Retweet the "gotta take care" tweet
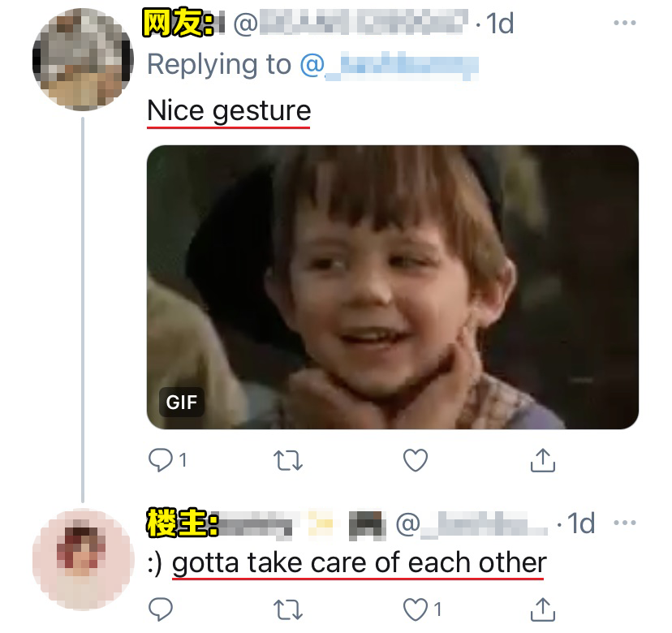The image size is (672, 633). point(289,609)
